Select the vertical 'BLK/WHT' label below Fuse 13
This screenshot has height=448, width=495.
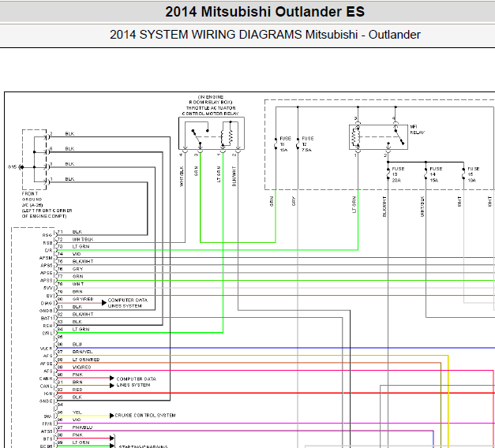[384, 207]
